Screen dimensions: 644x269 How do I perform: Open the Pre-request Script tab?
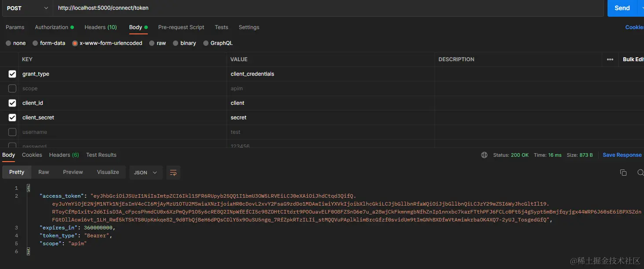point(181,27)
